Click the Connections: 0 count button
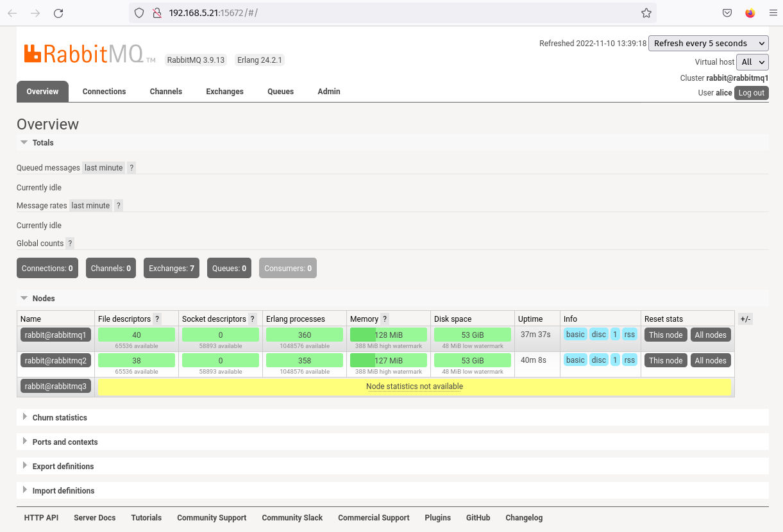 tap(47, 269)
